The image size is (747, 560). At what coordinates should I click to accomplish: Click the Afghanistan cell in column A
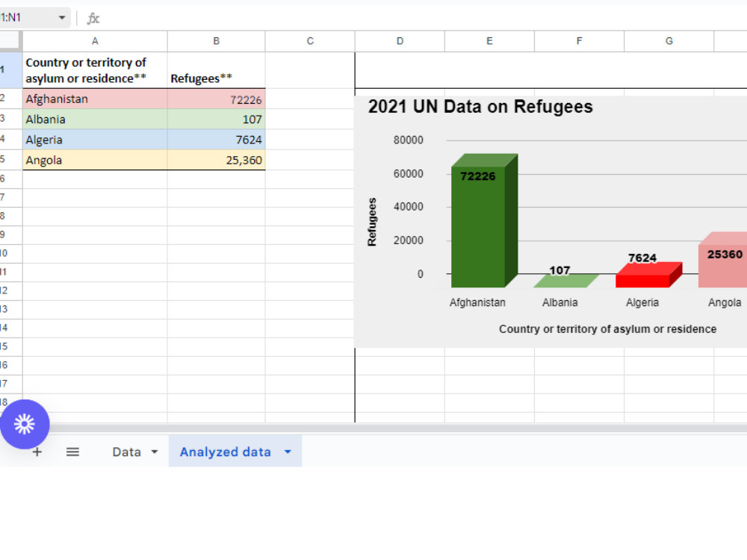coord(95,99)
